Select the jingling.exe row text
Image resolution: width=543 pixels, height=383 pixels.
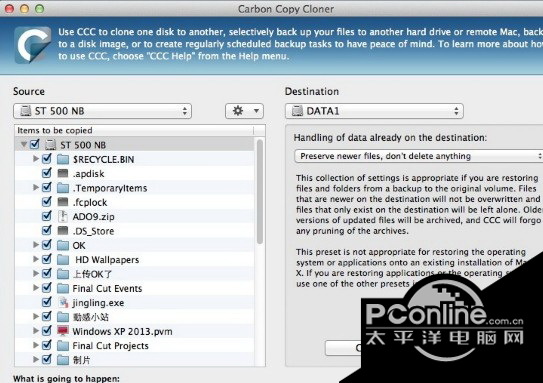tap(98, 303)
